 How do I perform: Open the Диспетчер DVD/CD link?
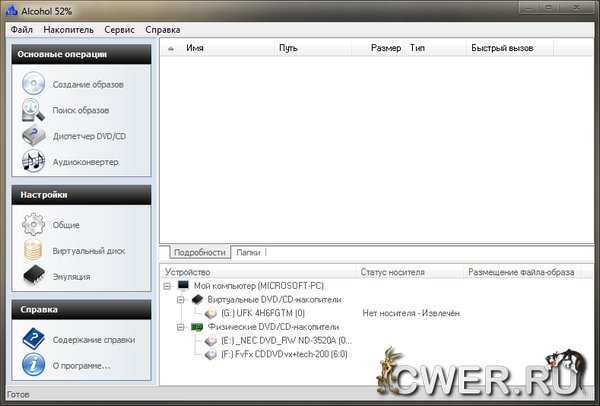(x=89, y=136)
